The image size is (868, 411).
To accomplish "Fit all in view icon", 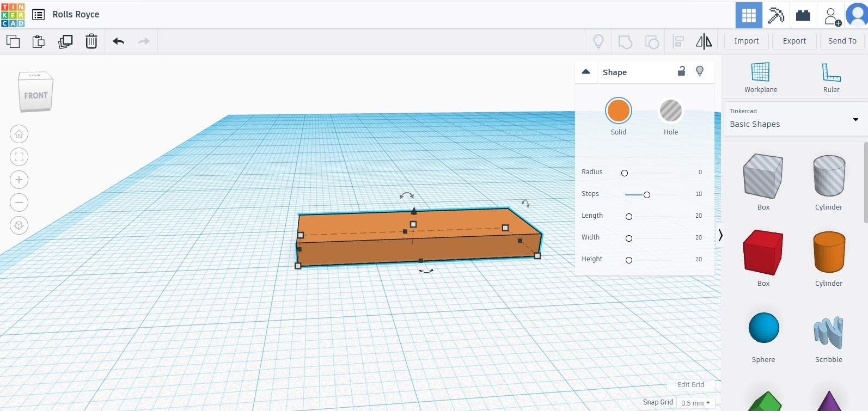I will [x=19, y=157].
